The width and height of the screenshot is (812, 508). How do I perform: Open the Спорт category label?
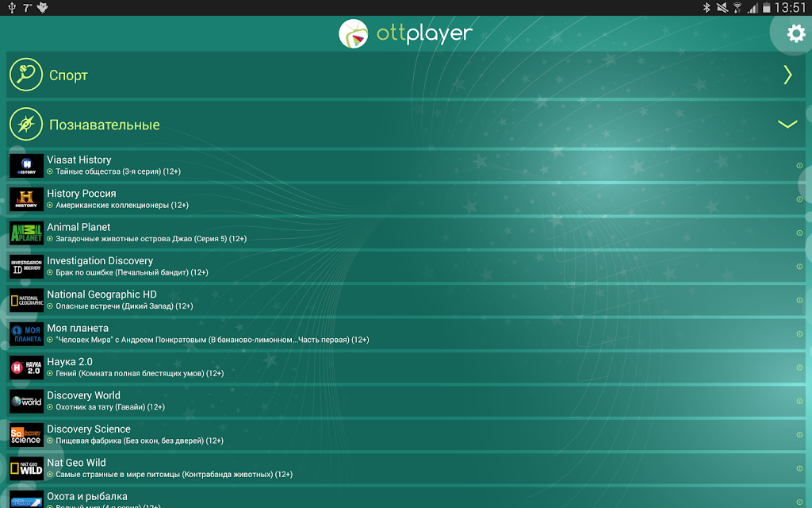point(68,75)
